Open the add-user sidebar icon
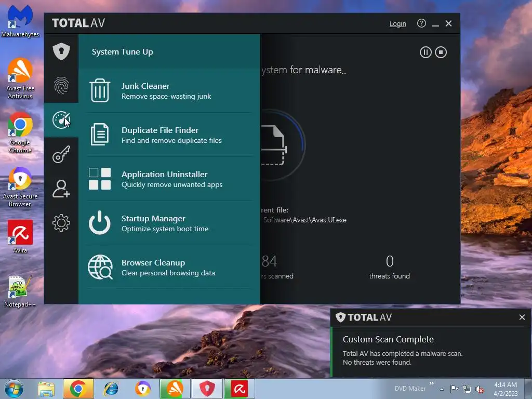Image resolution: width=532 pixels, height=399 pixels. click(x=61, y=189)
